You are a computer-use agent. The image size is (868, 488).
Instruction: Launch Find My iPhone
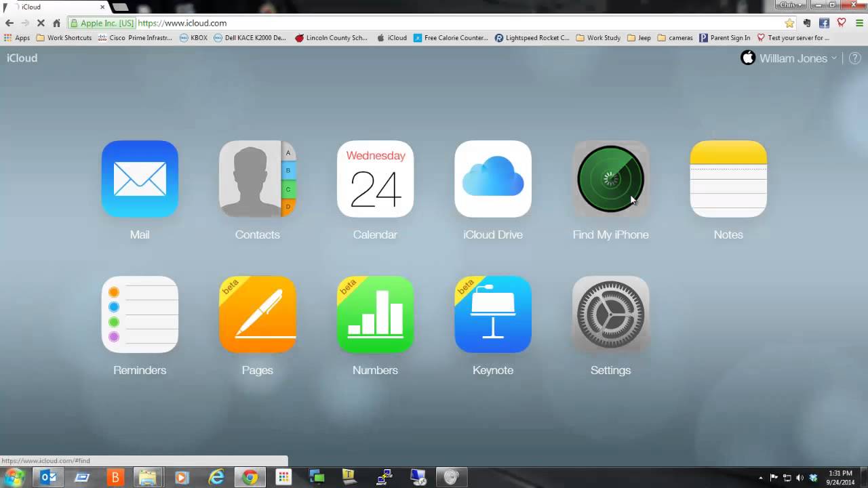coord(610,179)
